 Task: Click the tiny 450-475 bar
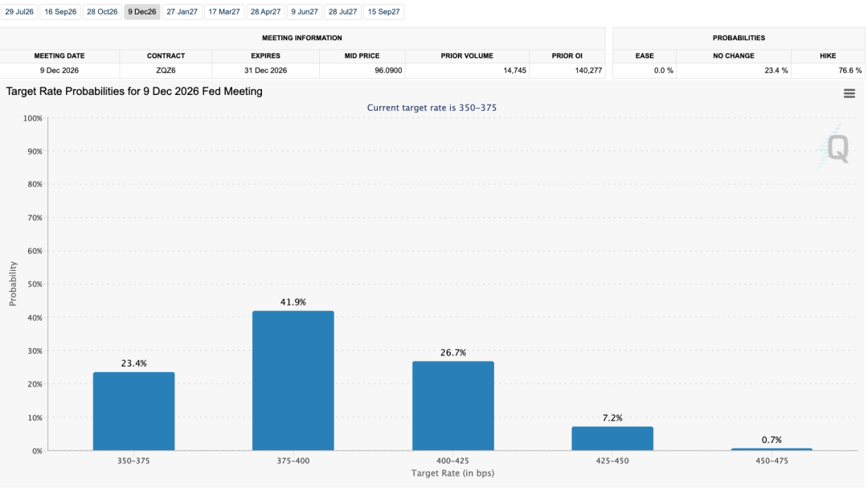(x=772, y=449)
